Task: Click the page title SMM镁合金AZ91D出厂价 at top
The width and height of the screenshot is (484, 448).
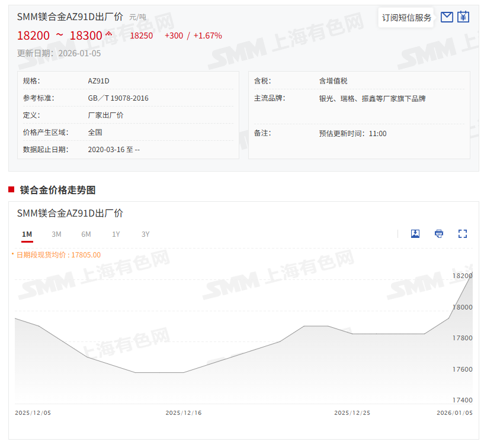Action: click(x=70, y=17)
